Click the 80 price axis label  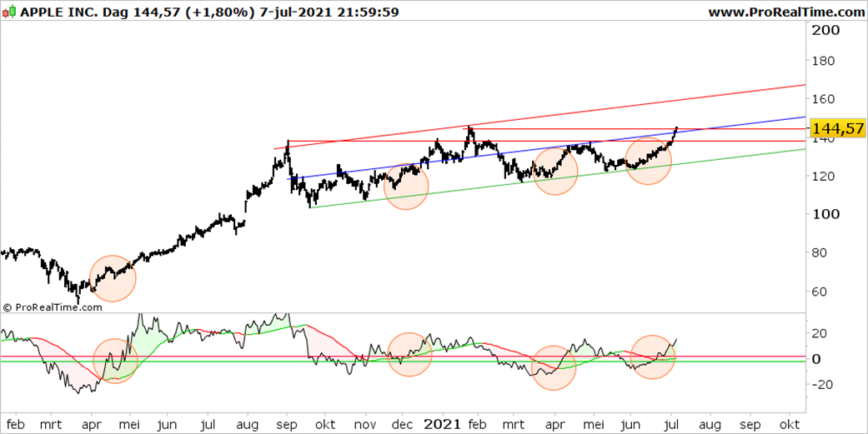coord(818,252)
